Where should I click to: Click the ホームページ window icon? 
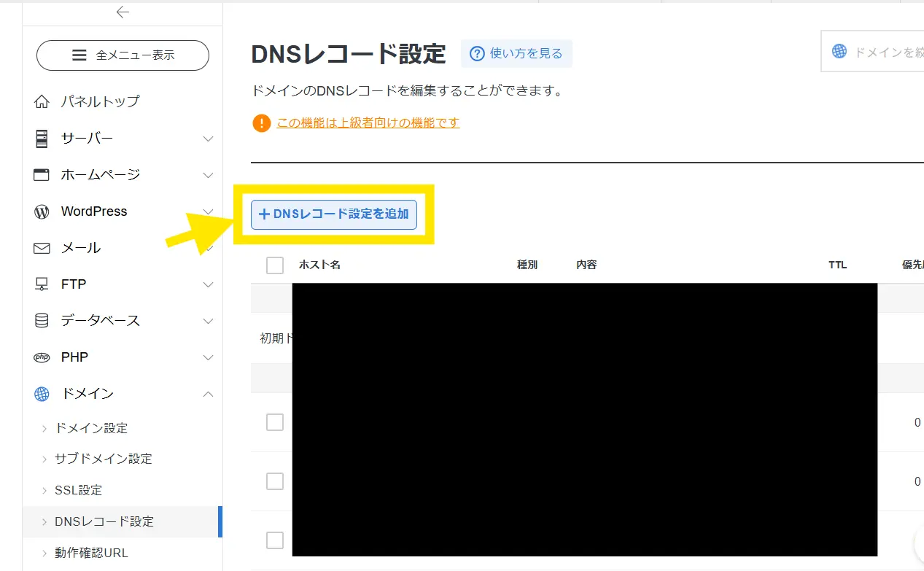point(42,175)
